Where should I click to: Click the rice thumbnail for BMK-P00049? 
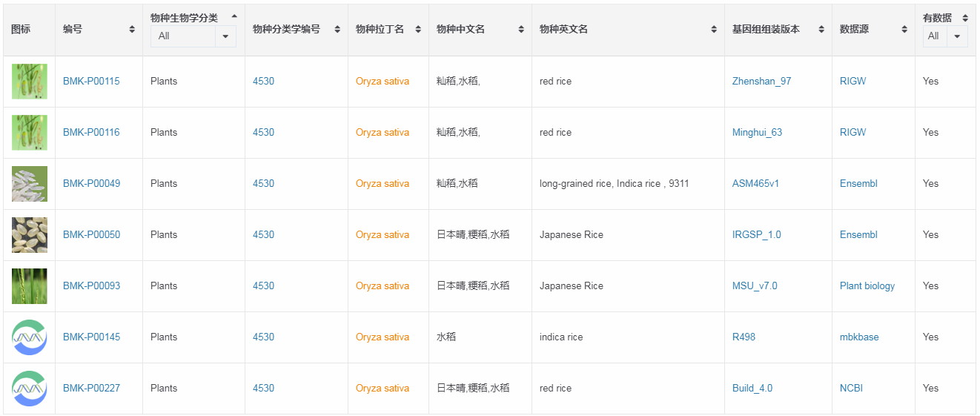(x=30, y=184)
